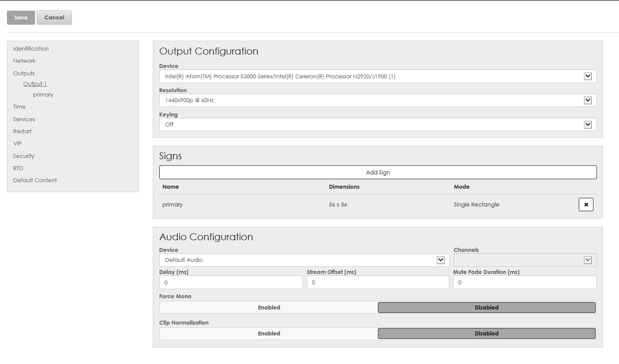This screenshot has width=619, height=364.
Task: Open the output Device dropdown
Action: [377, 77]
